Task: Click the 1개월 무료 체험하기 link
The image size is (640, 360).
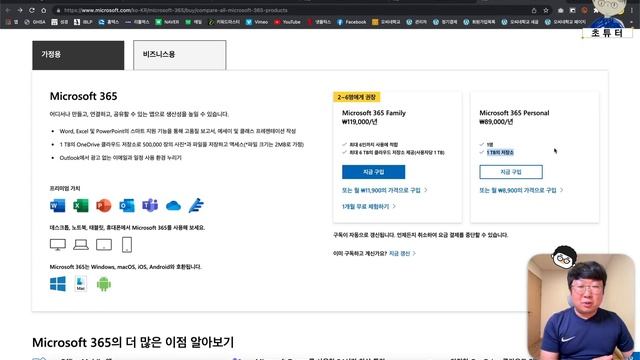Action: (369, 207)
